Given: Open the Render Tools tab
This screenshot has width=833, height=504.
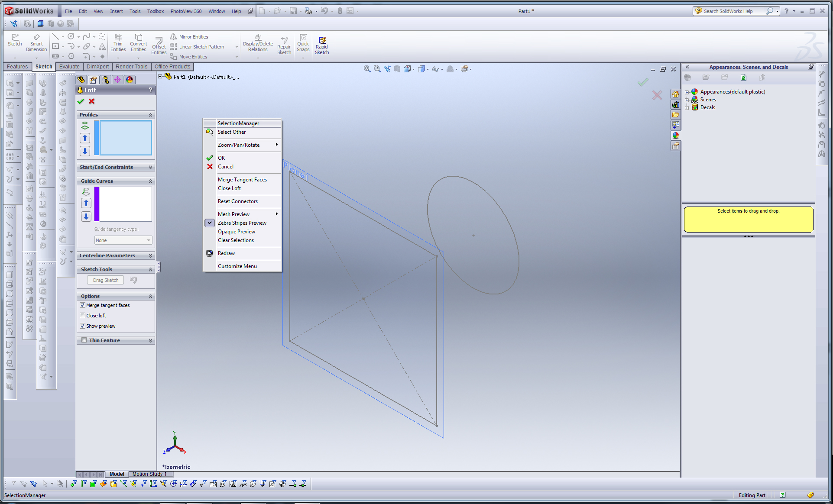Looking at the screenshot, I should point(131,67).
